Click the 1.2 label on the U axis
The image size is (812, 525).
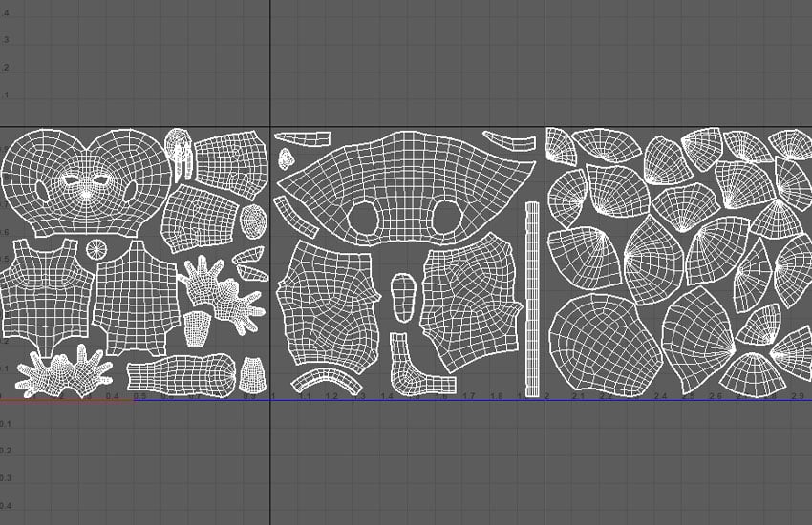tap(331, 396)
